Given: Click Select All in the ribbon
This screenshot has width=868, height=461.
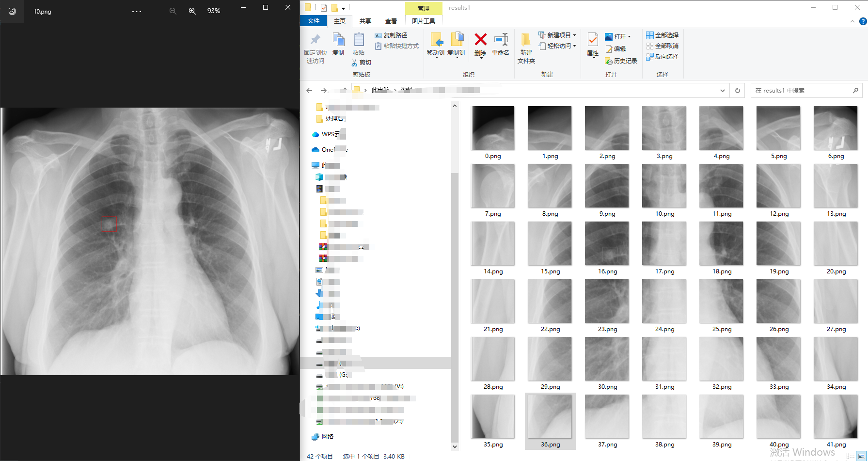Looking at the screenshot, I should coord(662,35).
